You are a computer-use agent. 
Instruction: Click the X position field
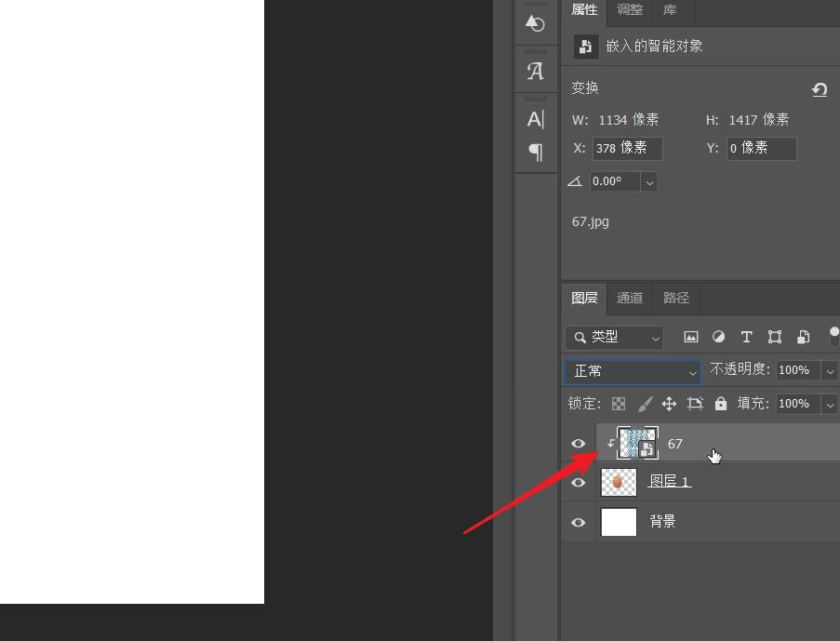pyautogui.click(x=627, y=149)
